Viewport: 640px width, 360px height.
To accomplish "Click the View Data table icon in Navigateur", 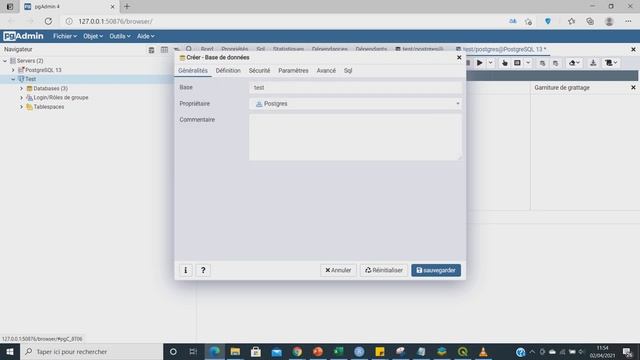I will (x=164, y=50).
